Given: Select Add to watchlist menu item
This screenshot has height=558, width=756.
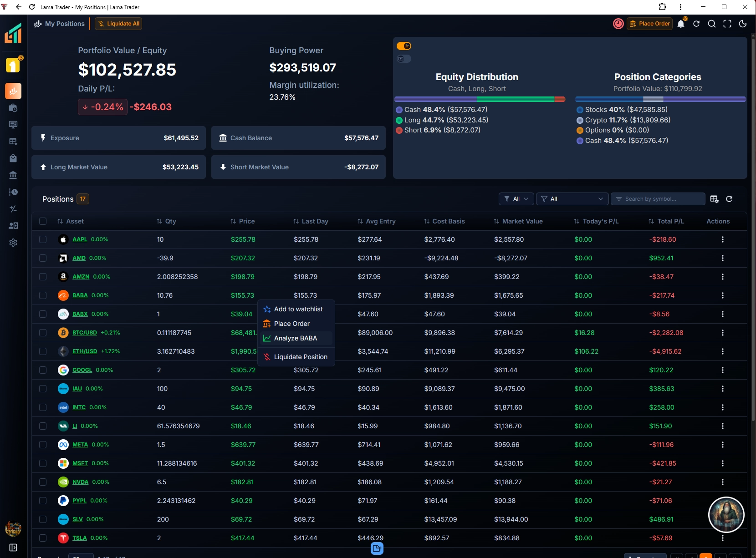Looking at the screenshot, I should [x=296, y=309].
